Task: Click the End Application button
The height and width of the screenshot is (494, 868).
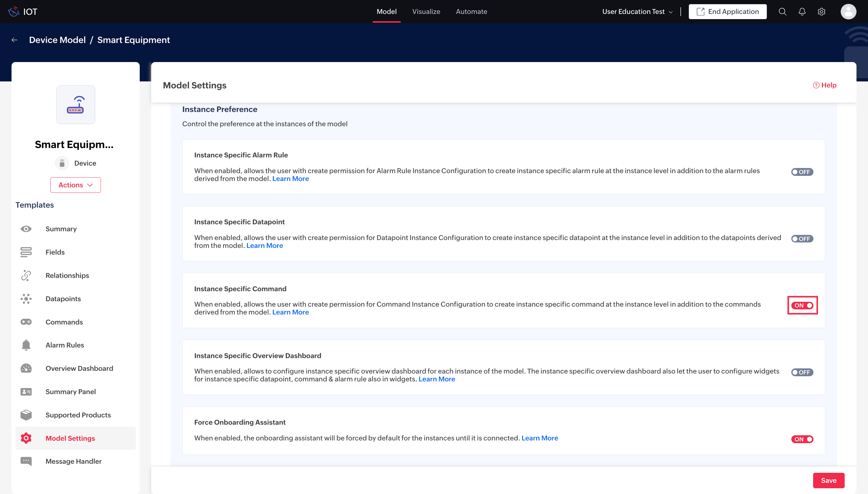Action: coord(727,12)
